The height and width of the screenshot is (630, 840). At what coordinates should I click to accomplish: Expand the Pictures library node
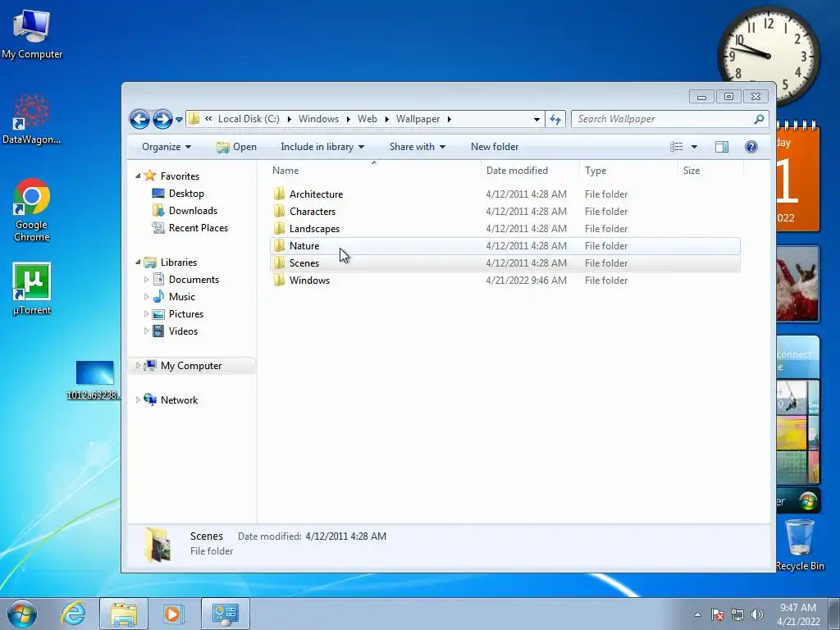tap(146, 314)
